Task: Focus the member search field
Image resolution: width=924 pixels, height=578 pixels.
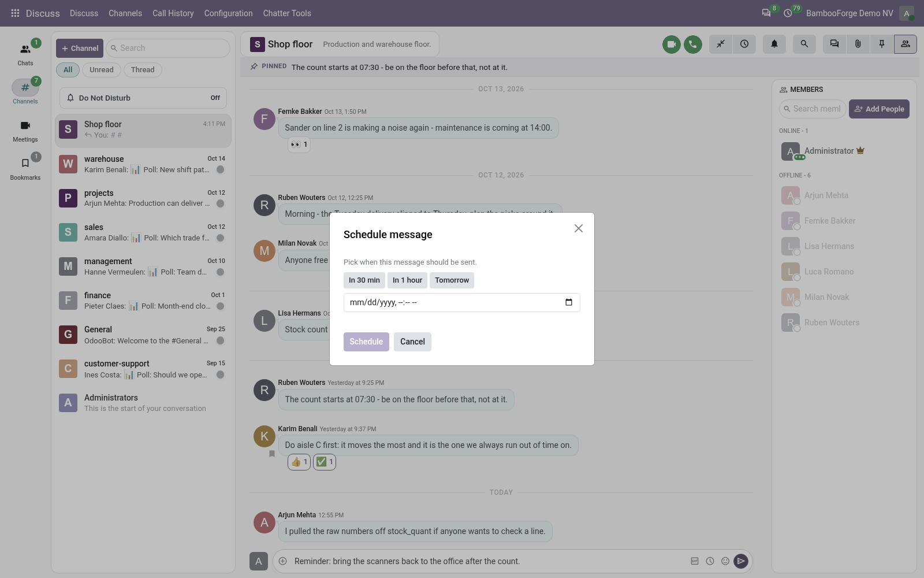Action: click(813, 109)
